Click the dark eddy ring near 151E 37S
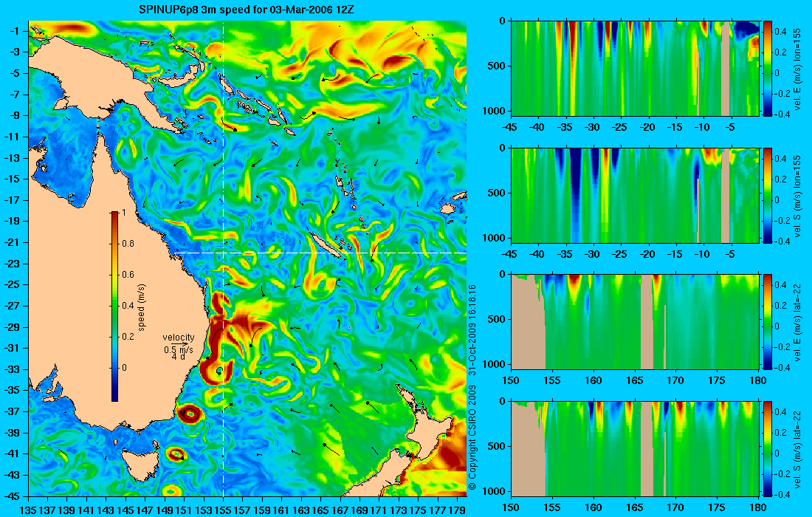 [190, 414]
